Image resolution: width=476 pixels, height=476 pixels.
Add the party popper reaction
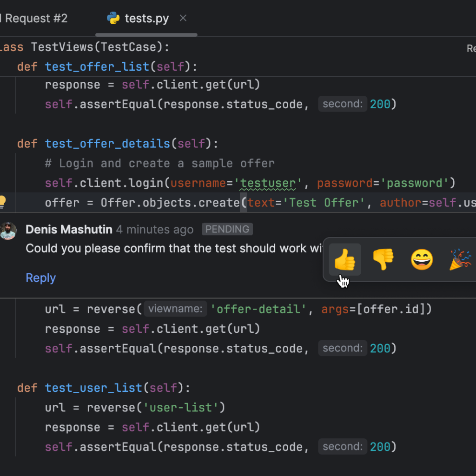pos(460,260)
